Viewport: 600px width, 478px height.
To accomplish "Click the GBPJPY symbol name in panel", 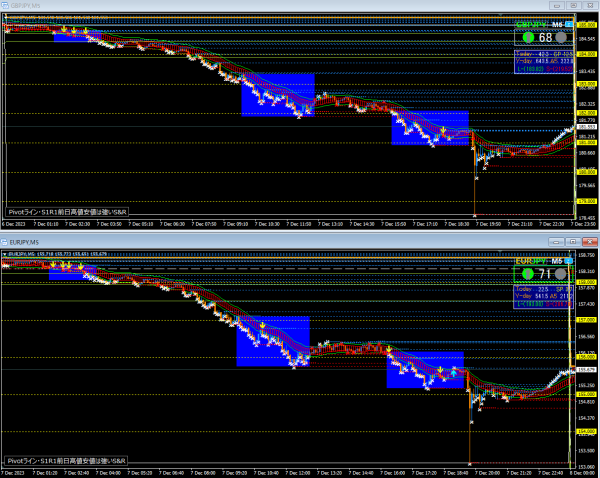I will click(x=532, y=24).
